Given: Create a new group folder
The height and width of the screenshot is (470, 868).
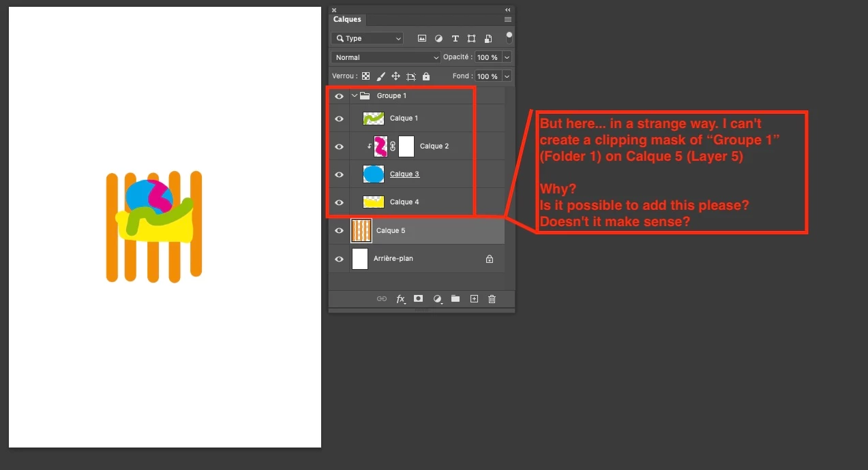Looking at the screenshot, I should click(455, 299).
